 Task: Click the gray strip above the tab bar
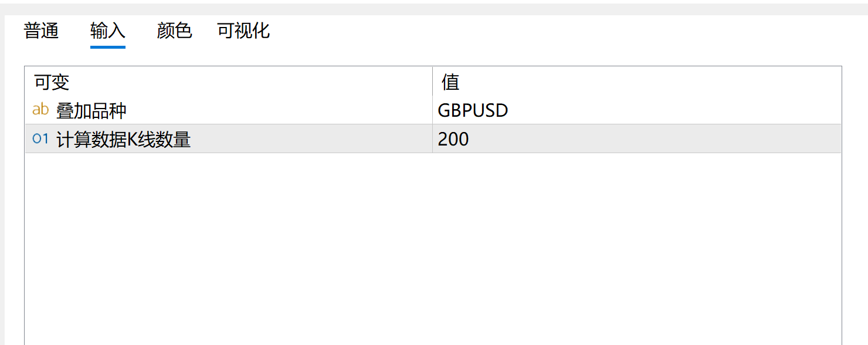[434, 8]
